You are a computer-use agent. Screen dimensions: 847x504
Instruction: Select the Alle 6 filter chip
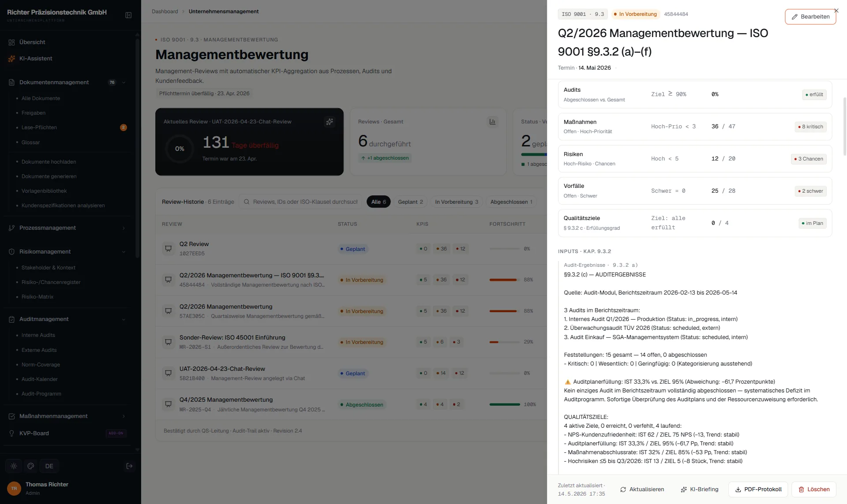click(379, 202)
